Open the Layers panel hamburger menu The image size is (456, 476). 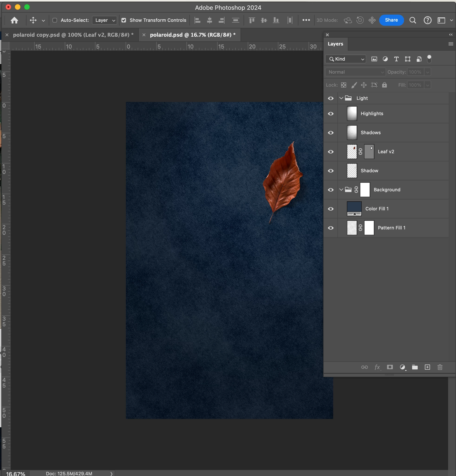[451, 44]
